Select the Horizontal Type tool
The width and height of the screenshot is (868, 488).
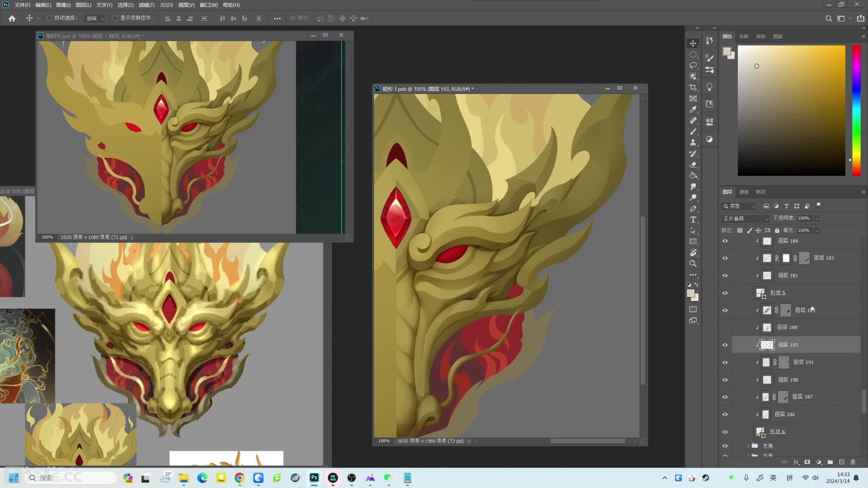point(693,220)
